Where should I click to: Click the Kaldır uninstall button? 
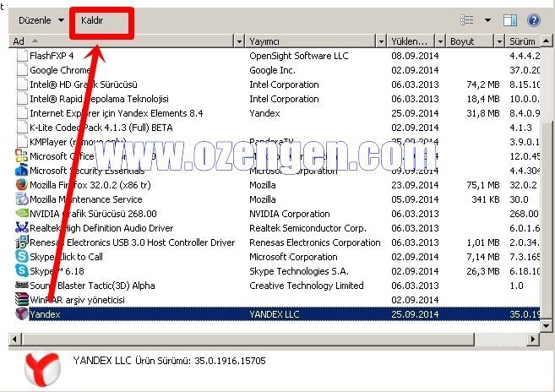pyautogui.click(x=92, y=20)
